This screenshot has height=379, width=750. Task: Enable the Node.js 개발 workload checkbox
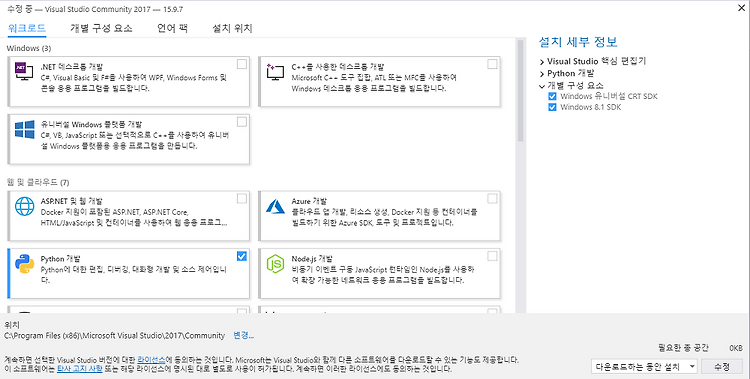(492, 256)
